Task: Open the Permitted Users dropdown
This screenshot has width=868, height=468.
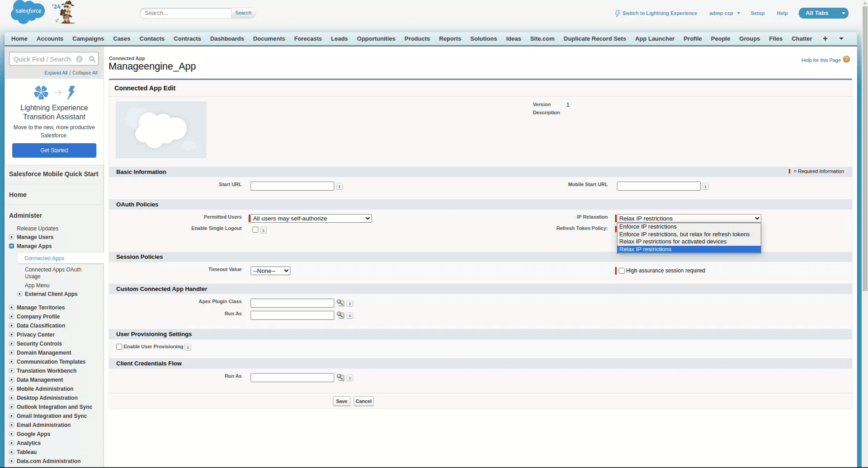Action: (311, 218)
